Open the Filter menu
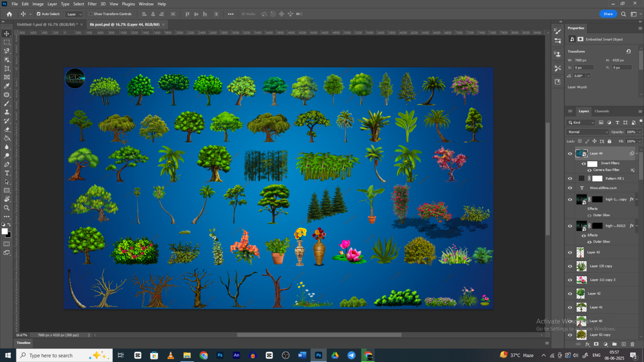 [x=92, y=4]
